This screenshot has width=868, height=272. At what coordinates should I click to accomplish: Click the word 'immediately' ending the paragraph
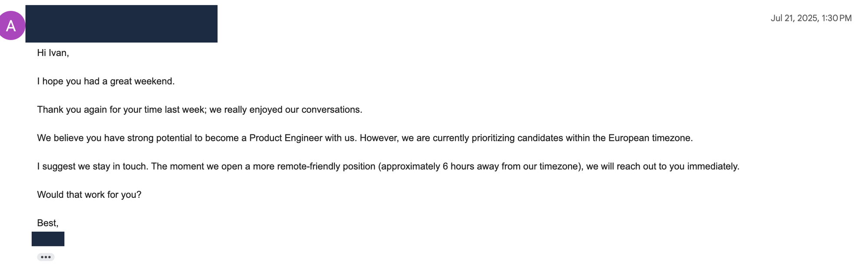[712, 167]
